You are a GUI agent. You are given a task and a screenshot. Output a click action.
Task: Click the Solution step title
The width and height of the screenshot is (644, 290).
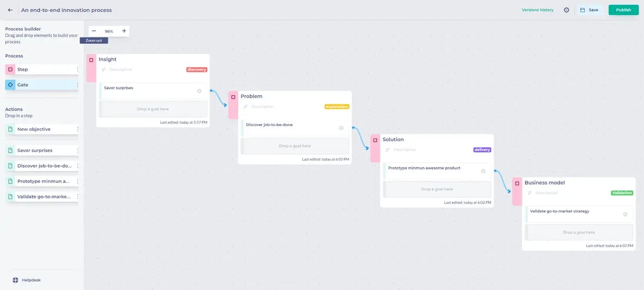[x=393, y=139]
